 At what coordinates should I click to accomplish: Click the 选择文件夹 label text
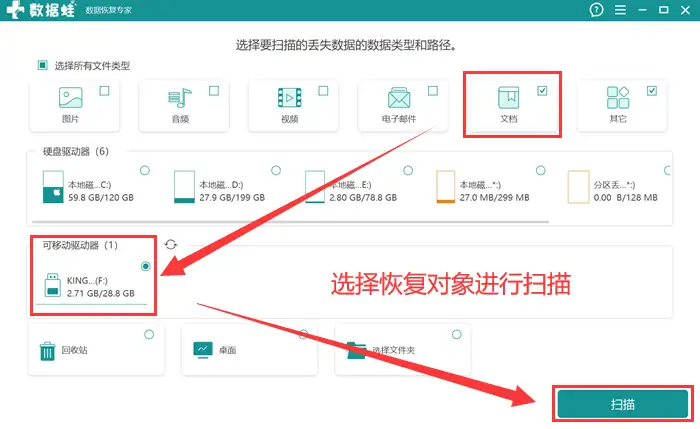click(x=394, y=350)
